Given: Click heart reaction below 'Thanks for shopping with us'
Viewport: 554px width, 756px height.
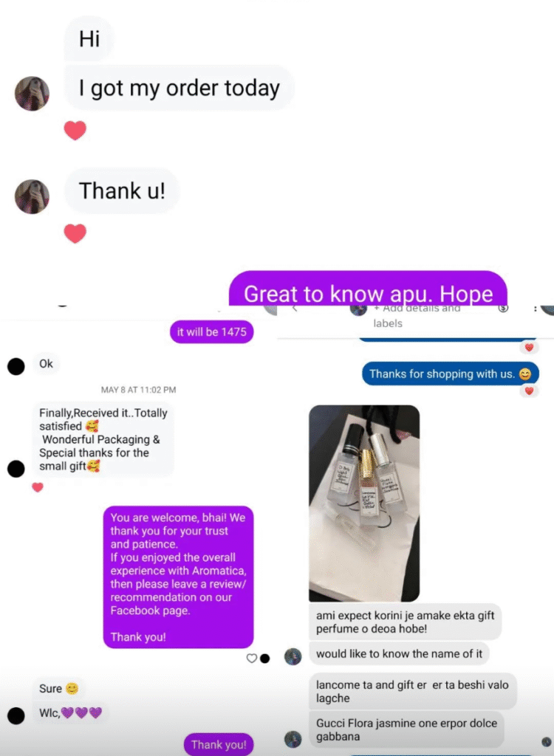Looking at the screenshot, I should (x=530, y=391).
